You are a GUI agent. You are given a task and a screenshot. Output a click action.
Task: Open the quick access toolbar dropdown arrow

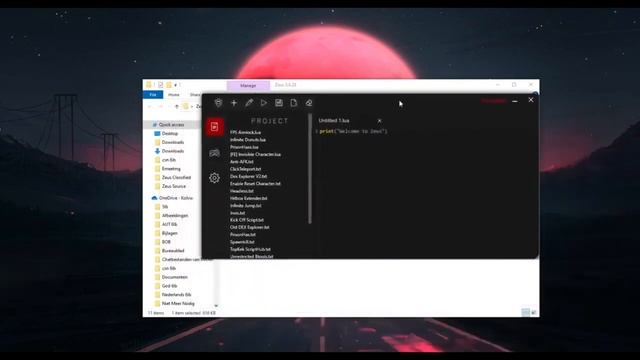(x=176, y=85)
